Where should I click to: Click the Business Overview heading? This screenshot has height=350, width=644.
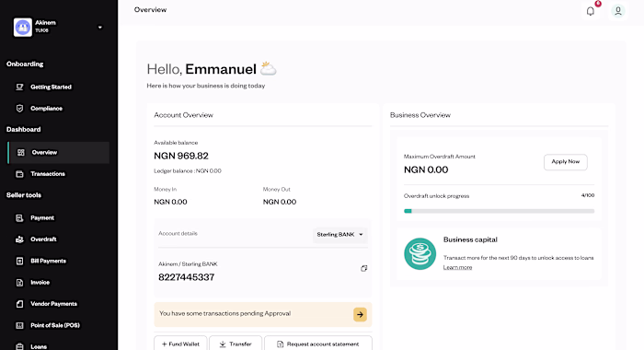click(x=420, y=115)
